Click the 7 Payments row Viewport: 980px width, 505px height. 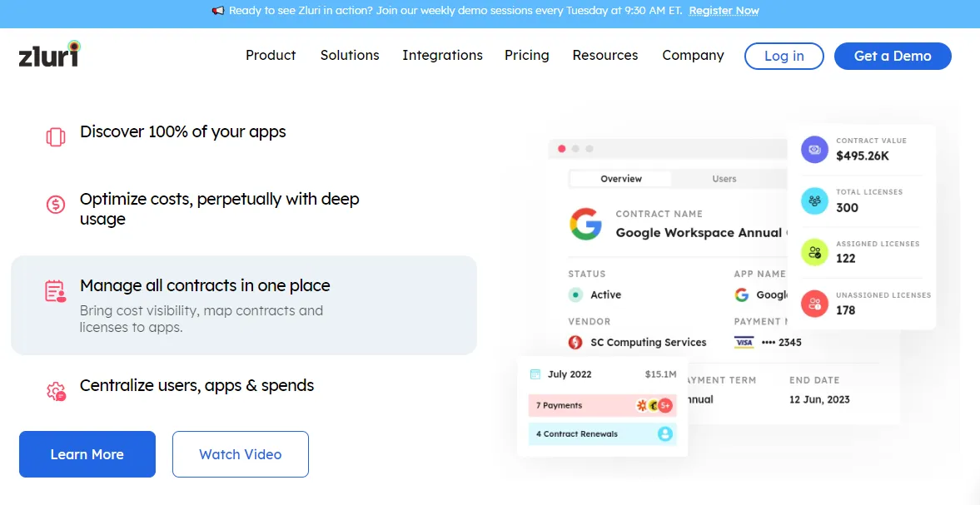[601, 406]
